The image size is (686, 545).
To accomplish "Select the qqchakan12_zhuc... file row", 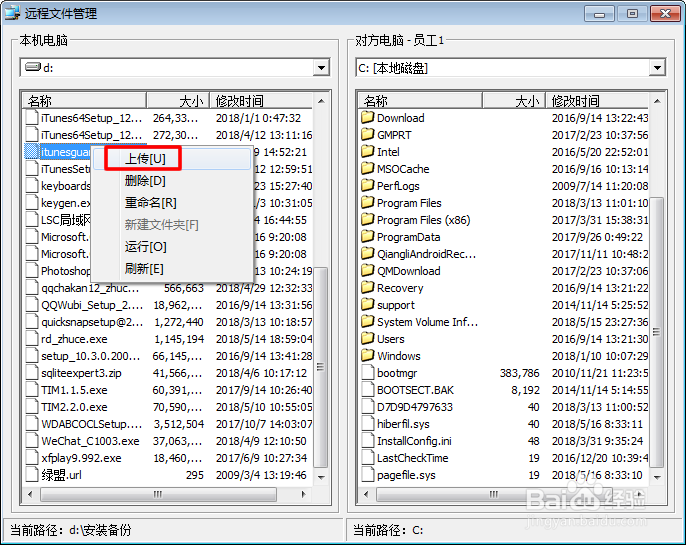I will [168, 288].
